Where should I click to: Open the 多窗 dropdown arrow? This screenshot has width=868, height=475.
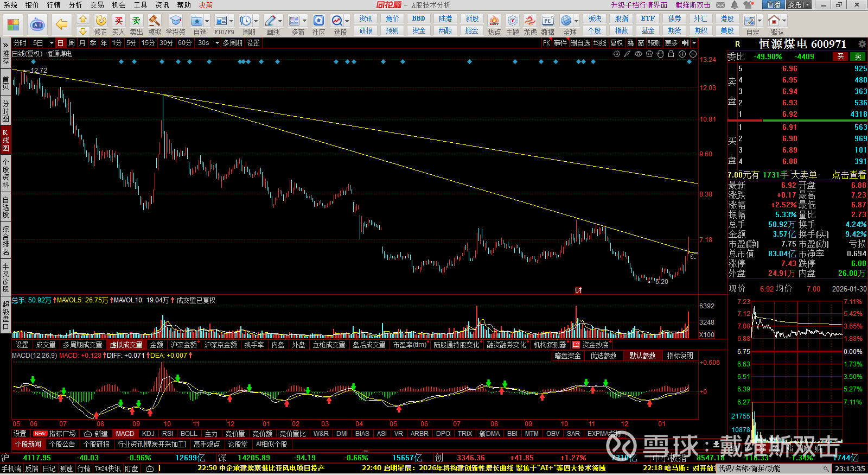point(304,21)
